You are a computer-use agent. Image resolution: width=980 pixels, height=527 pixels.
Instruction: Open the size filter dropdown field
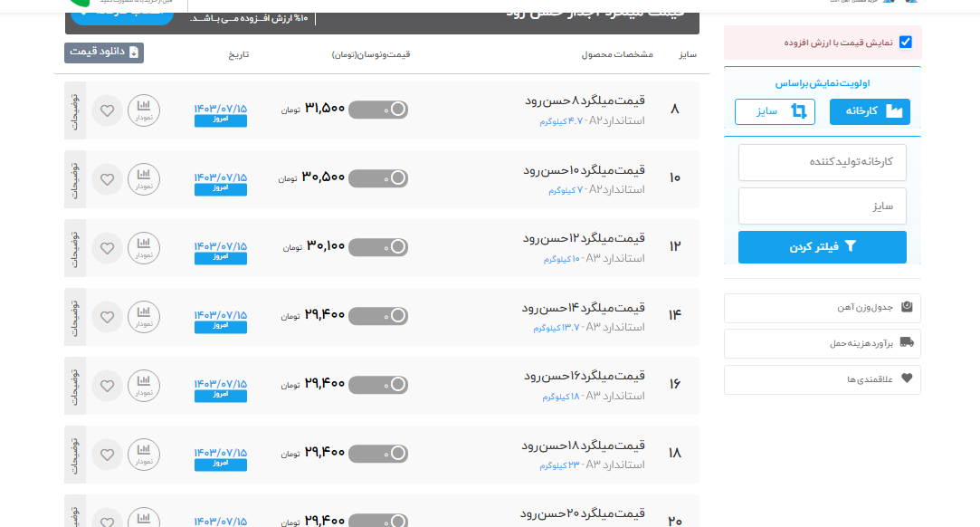822,206
